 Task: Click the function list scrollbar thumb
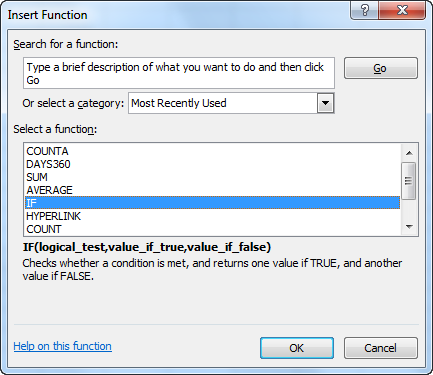click(x=409, y=181)
